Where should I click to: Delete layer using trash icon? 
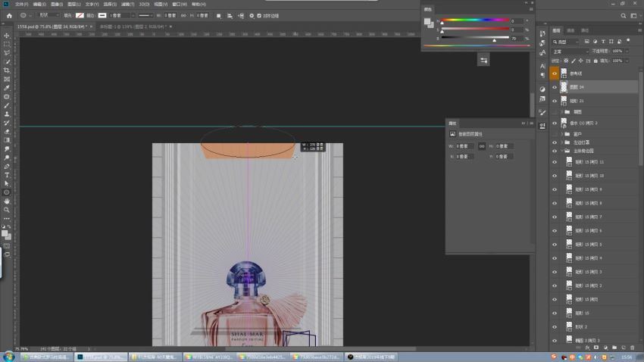point(633,348)
